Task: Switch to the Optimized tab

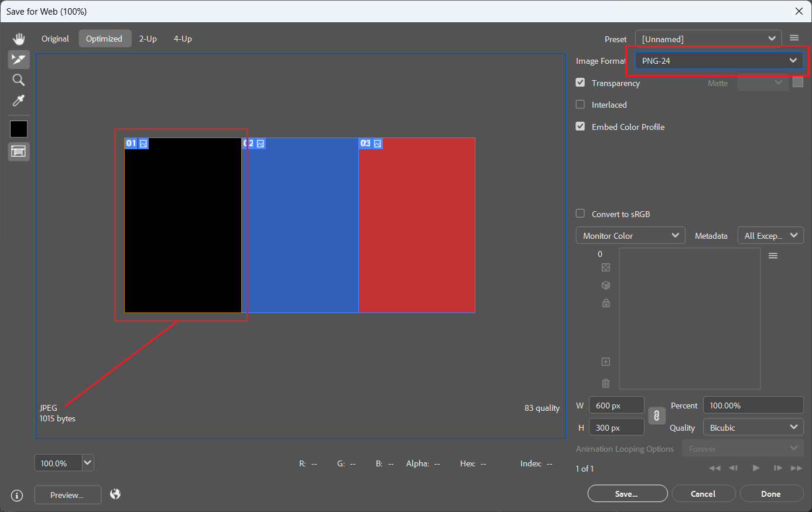Action: pyautogui.click(x=104, y=39)
